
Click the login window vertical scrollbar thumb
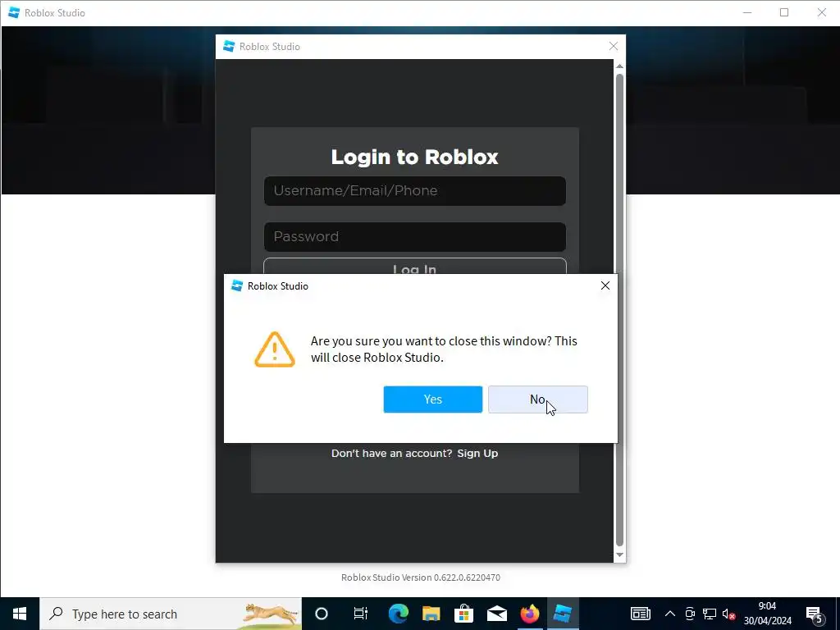[619, 309]
